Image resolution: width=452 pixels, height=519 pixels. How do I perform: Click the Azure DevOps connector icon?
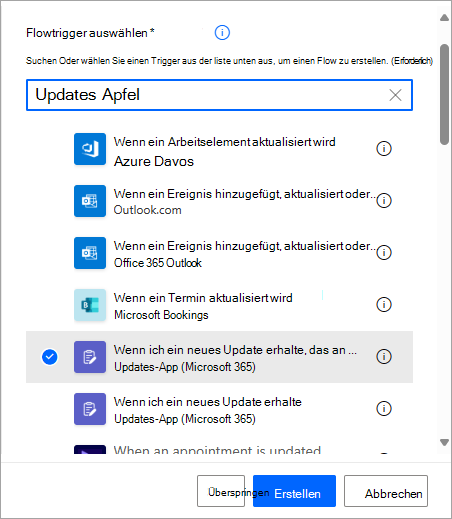click(90, 149)
